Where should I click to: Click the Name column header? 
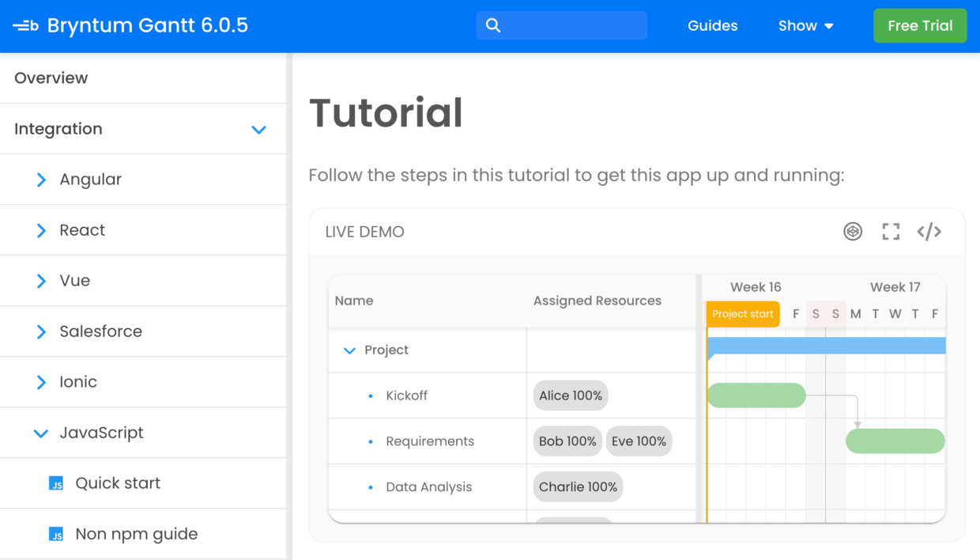tap(354, 301)
